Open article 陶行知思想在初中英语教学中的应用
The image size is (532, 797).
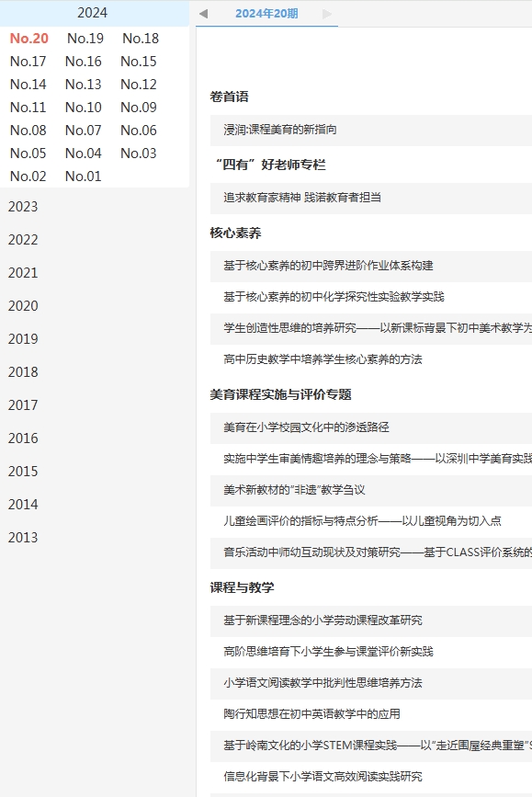(x=311, y=714)
